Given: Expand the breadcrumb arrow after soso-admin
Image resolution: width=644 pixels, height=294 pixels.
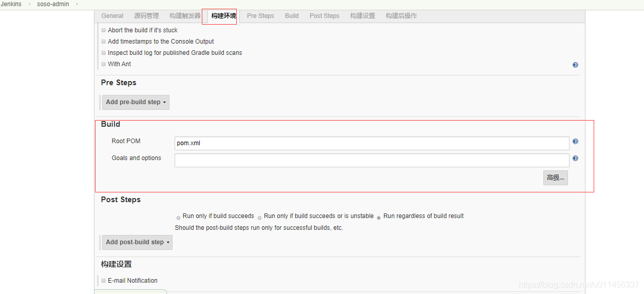Looking at the screenshot, I should coord(77,4).
